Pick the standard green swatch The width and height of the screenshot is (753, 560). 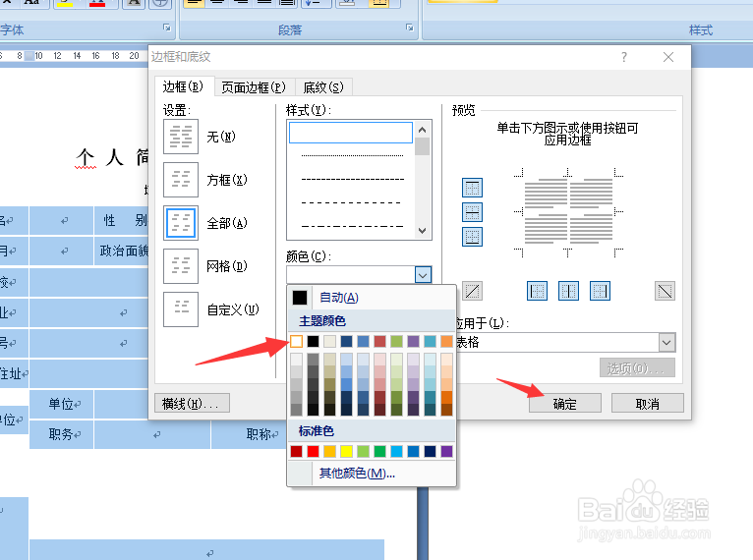[379, 451]
